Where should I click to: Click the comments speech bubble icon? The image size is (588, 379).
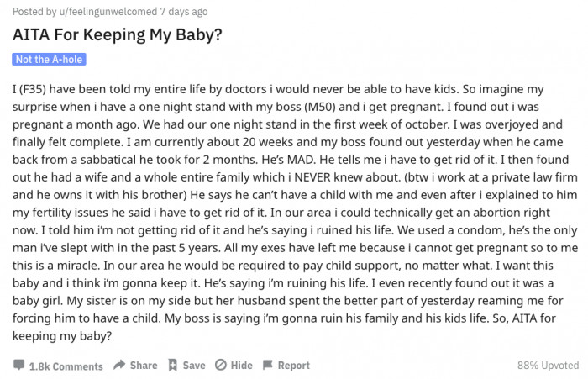18,365
